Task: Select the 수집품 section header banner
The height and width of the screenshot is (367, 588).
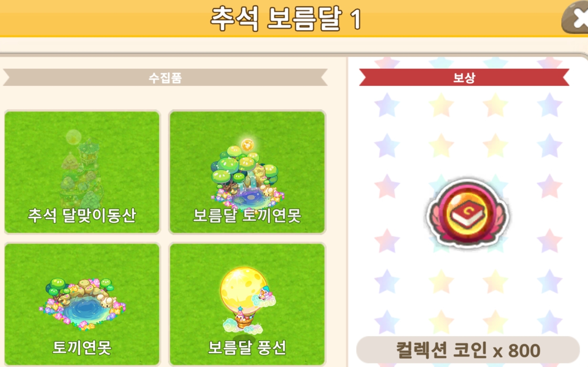Action: coord(165,78)
